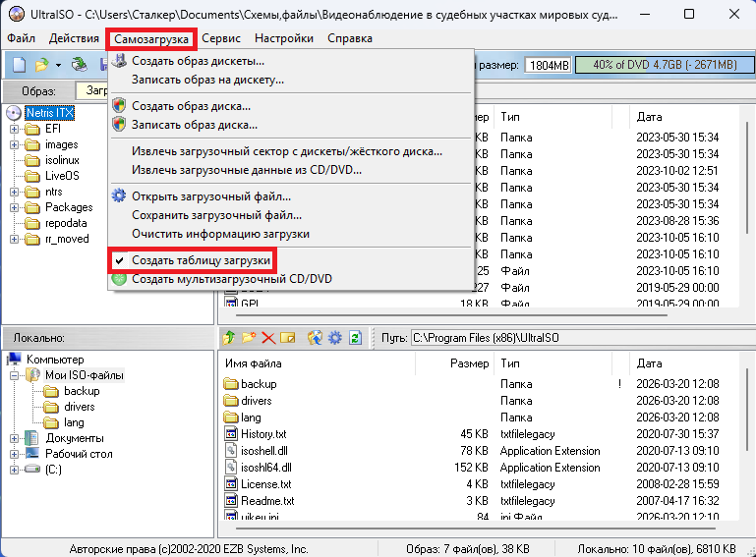Image resolution: width=756 pixels, height=557 pixels.
Task: Click the Рабочий стол desktop icon
Action: click(32, 454)
